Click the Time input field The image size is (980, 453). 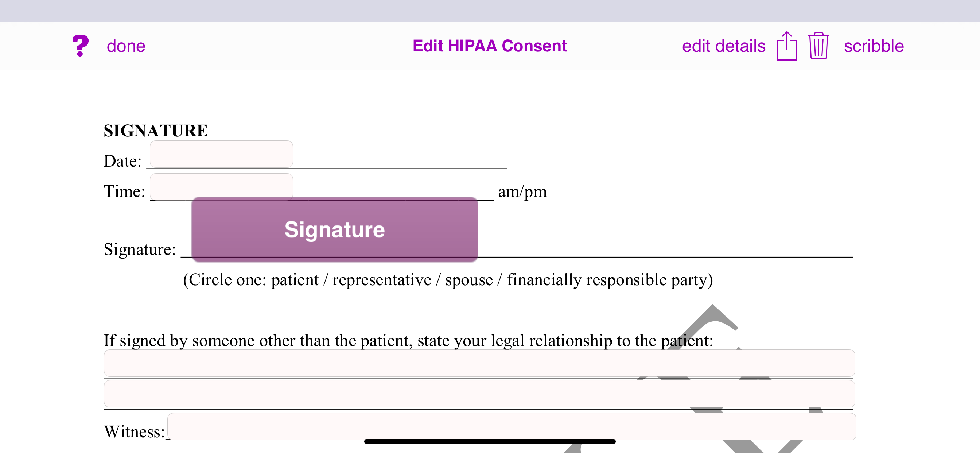221,186
